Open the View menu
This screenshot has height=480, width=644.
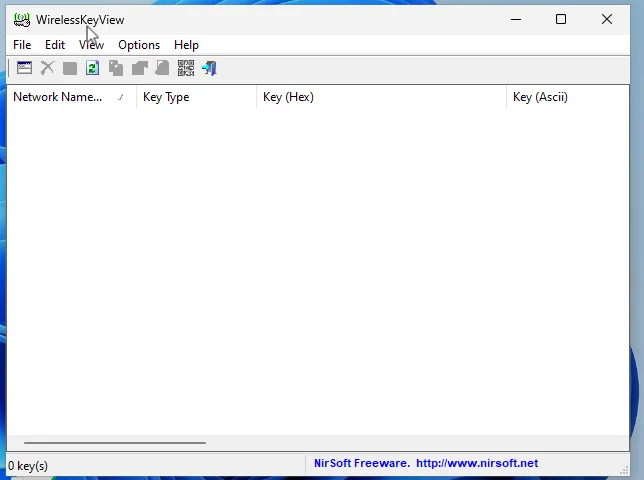(91, 45)
